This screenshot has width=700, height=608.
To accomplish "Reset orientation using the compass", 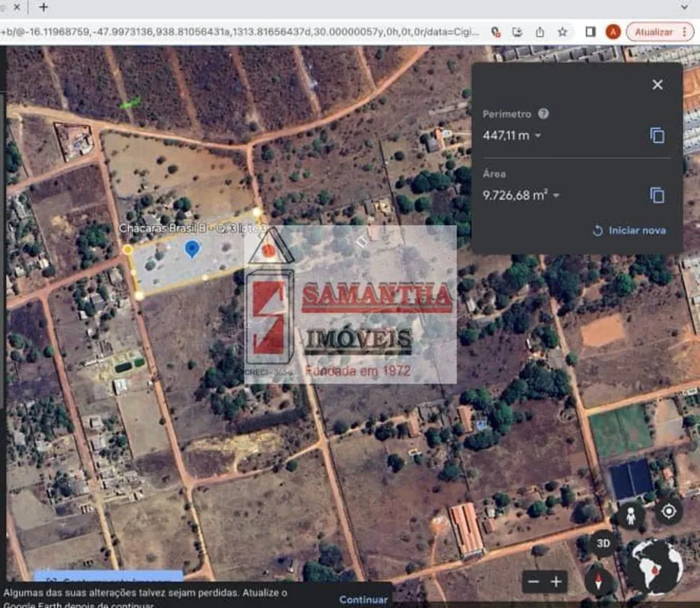I will click(600, 581).
